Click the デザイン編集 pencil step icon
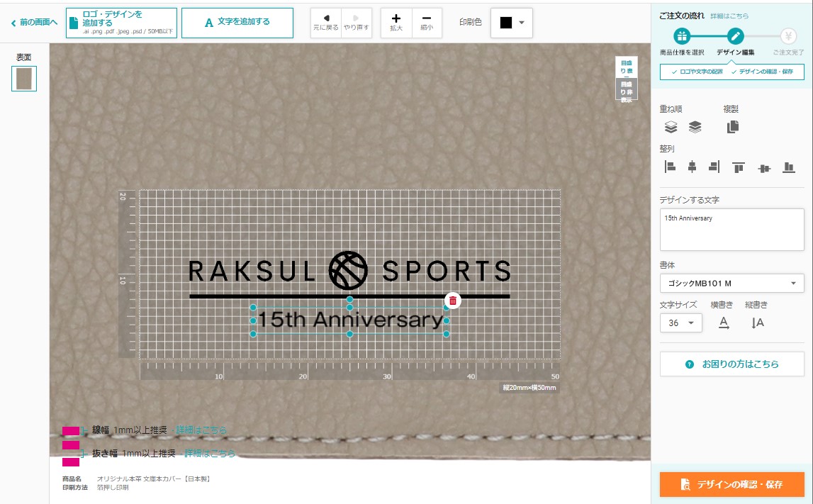The width and height of the screenshot is (813, 504). [735, 36]
